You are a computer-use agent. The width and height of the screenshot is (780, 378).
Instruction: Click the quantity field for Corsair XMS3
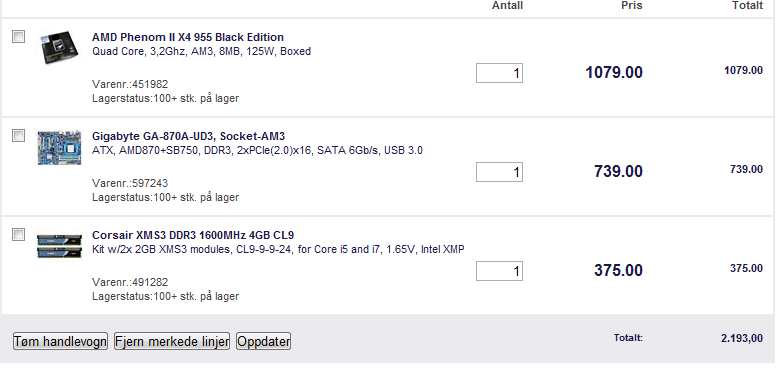pos(499,271)
